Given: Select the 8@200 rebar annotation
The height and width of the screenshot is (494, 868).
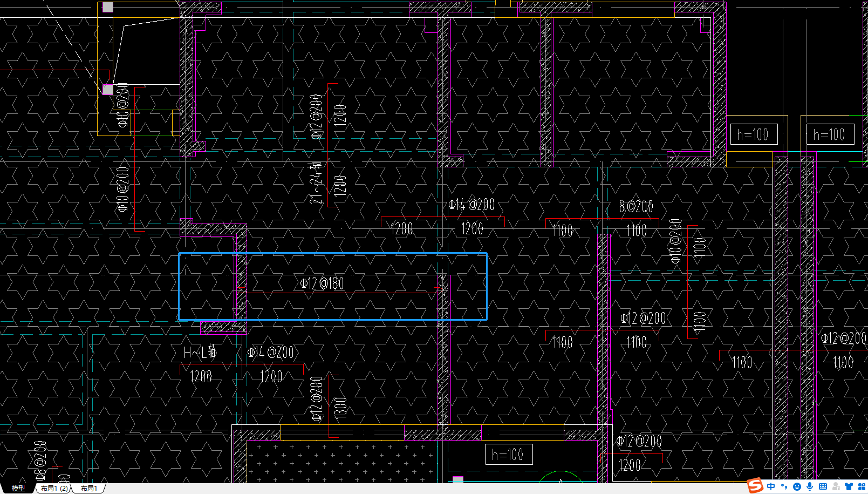Looking at the screenshot, I should (636, 206).
